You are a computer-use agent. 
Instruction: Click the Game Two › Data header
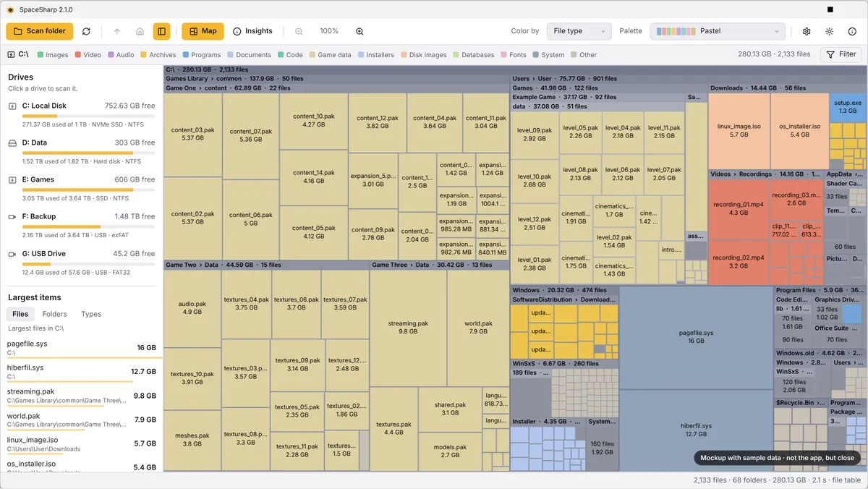pos(266,265)
